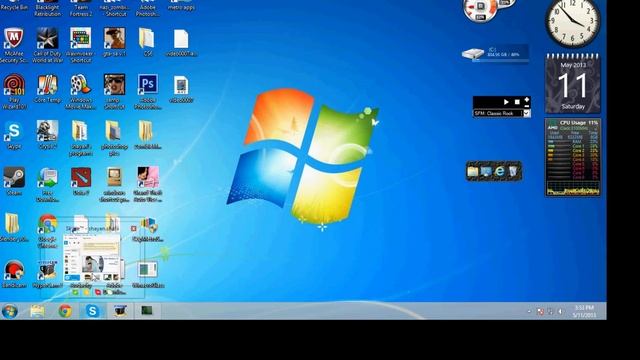Click the 'metro apps' label
The image size is (640, 360).
pyautogui.click(x=181, y=8)
